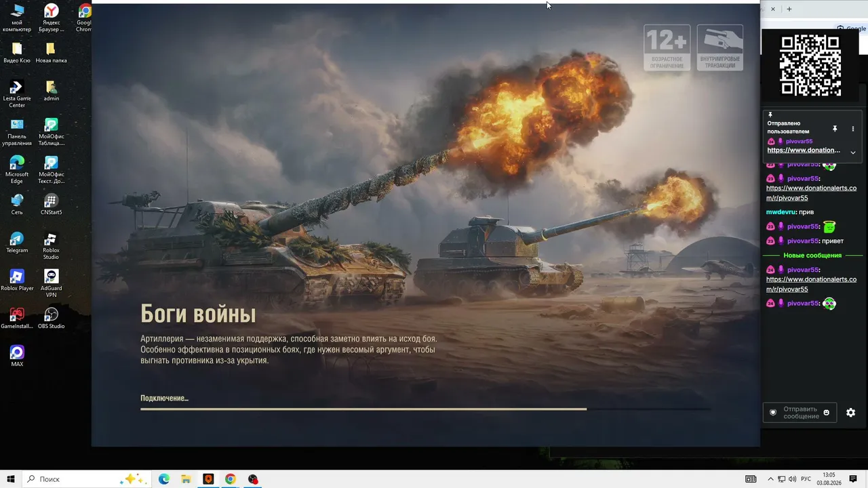Click the QR code image in chat
The image size is (868, 488).
[810, 66]
